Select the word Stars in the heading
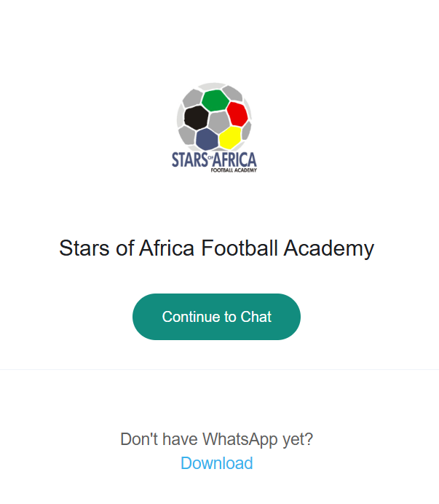This screenshot has height=504, width=439. tap(84, 248)
